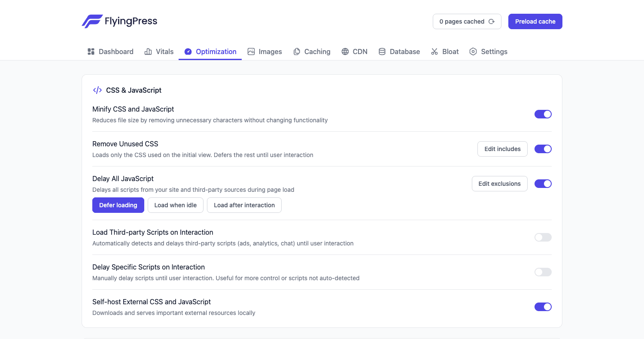The width and height of the screenshot is (644, 339).
Task: Click description 'Downloads and serves important external resources locally'
Action: click(174, 313)
